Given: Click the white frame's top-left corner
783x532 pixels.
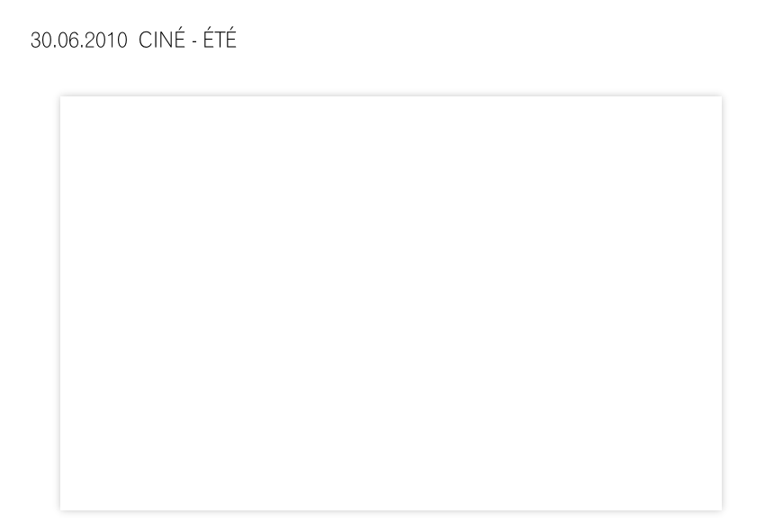Looking at the screenshot, I should [61, 97].
